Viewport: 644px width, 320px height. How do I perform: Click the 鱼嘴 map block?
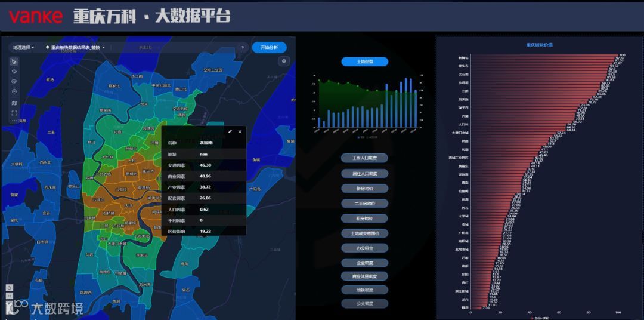(256, 159)
